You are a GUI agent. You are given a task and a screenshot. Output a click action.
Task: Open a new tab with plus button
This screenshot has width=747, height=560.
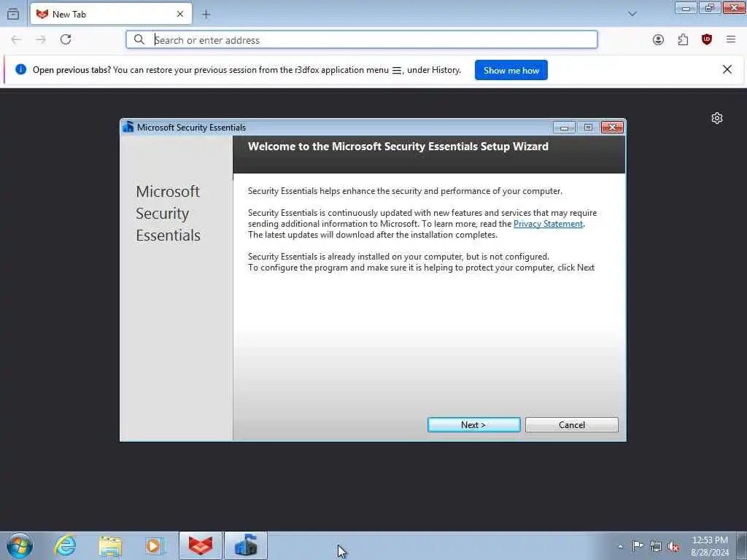coord(206,15)
